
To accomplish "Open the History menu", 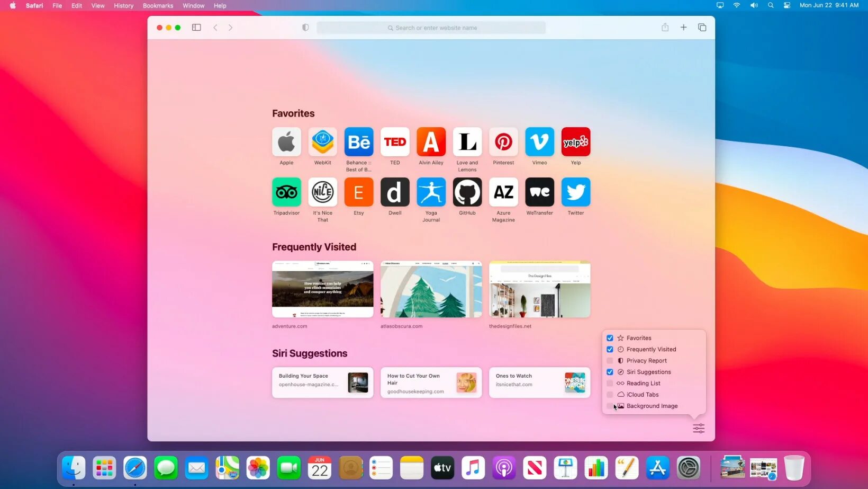I will coord(123,5).
